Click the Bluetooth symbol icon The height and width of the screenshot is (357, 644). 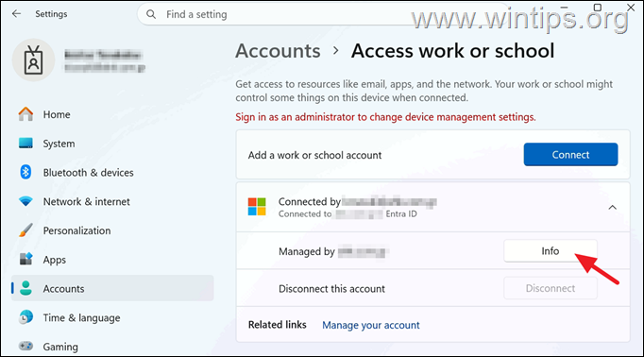(25, 172)
